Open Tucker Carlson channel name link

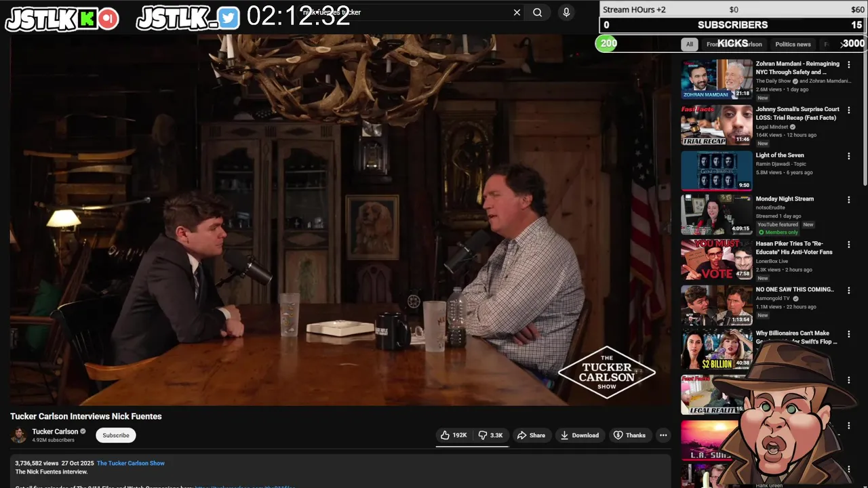[x=55, y=431]
